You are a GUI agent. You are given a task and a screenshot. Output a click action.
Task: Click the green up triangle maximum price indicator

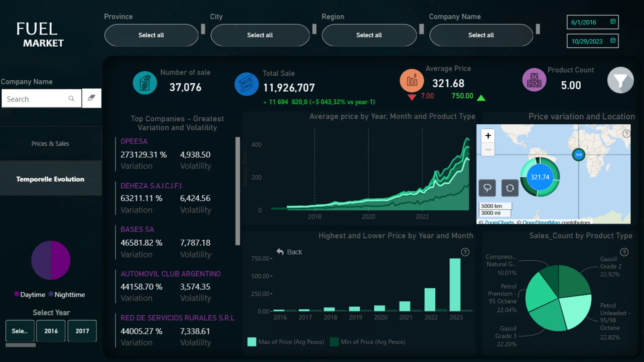481,98
